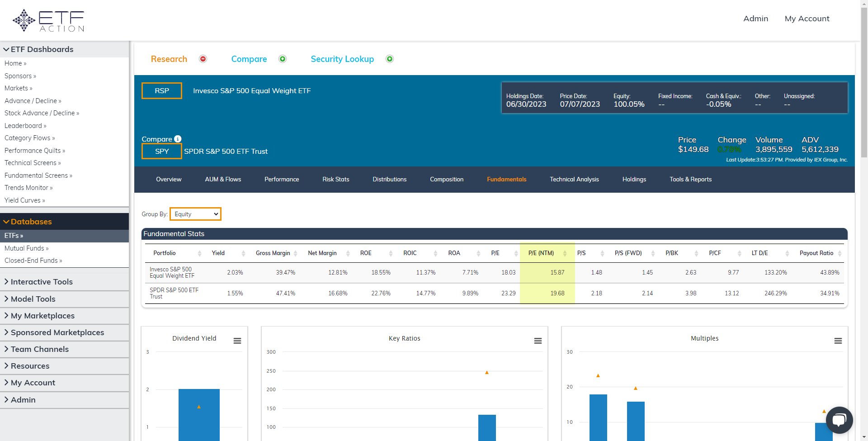Open the Group By Equity dropdown
This screenshot has width=868, height=441.
[x=195, y=213]
